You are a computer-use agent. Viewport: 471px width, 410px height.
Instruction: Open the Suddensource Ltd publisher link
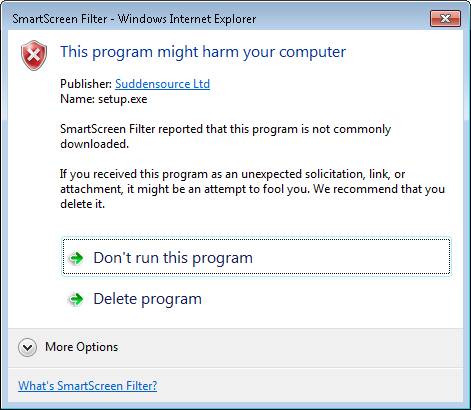(162, 84)
